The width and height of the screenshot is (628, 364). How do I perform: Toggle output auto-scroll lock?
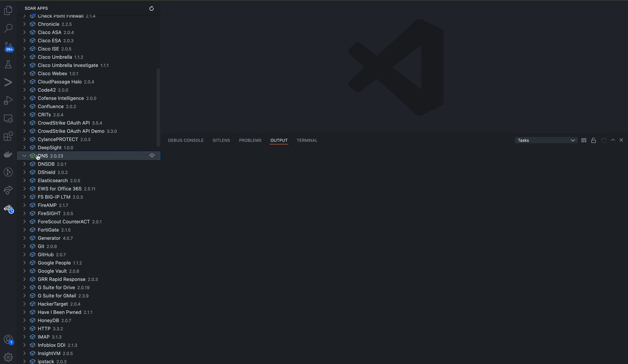coord(593,140)
